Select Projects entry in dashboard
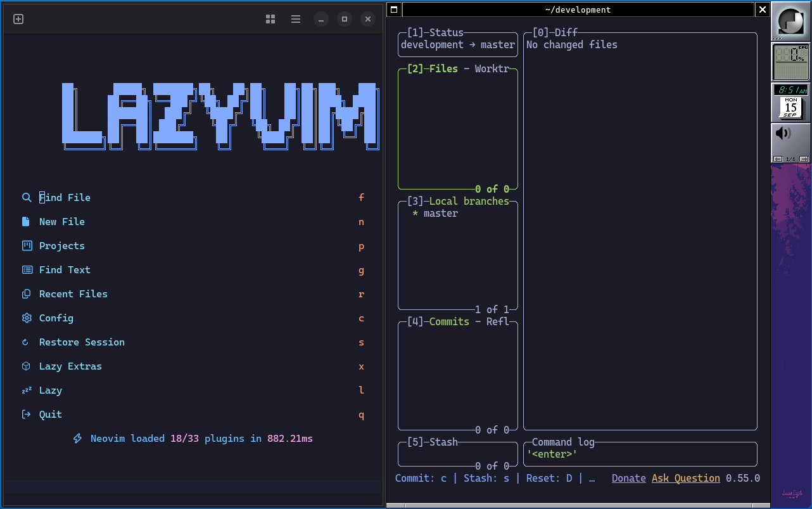Screen dimensions: 812x509 click(x=62, y=246)
